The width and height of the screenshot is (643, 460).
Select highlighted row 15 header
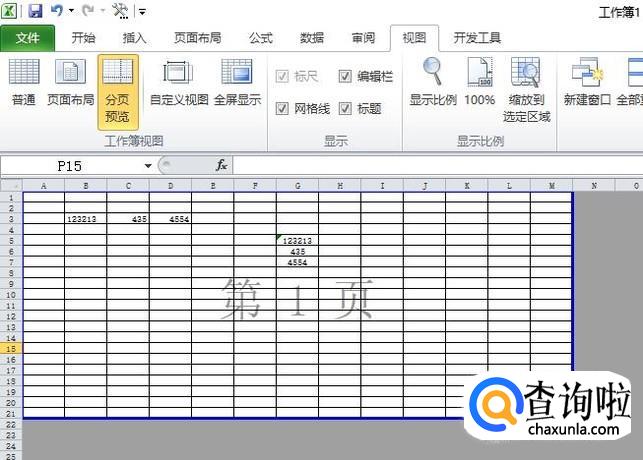pyautogui.click(x=11, y=349)
